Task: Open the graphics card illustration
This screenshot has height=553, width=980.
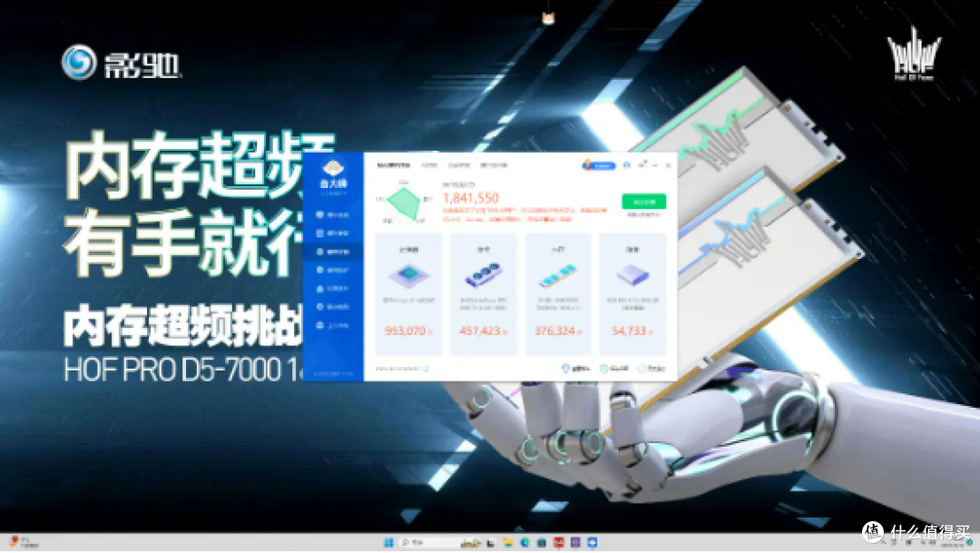Action: pos(483,275)
